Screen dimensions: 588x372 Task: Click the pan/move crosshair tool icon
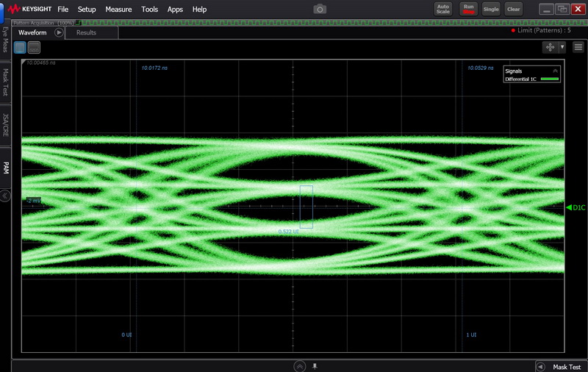click(x=550, y=47)
